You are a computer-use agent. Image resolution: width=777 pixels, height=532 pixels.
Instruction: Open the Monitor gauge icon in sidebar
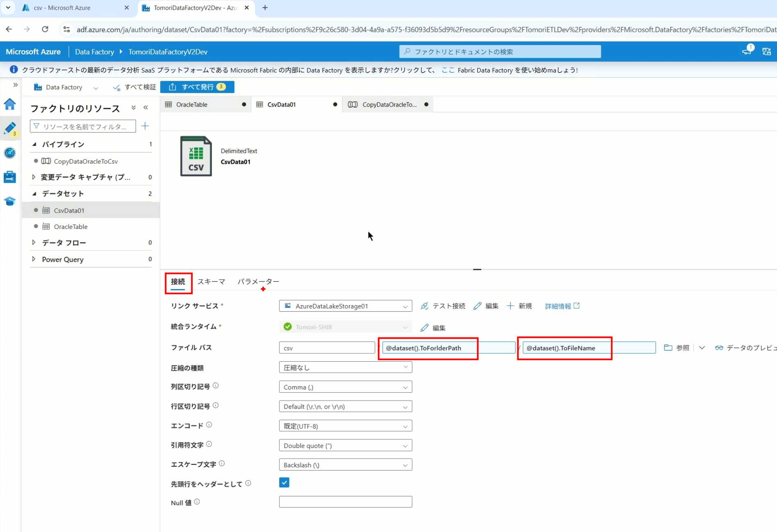(10, 153)
